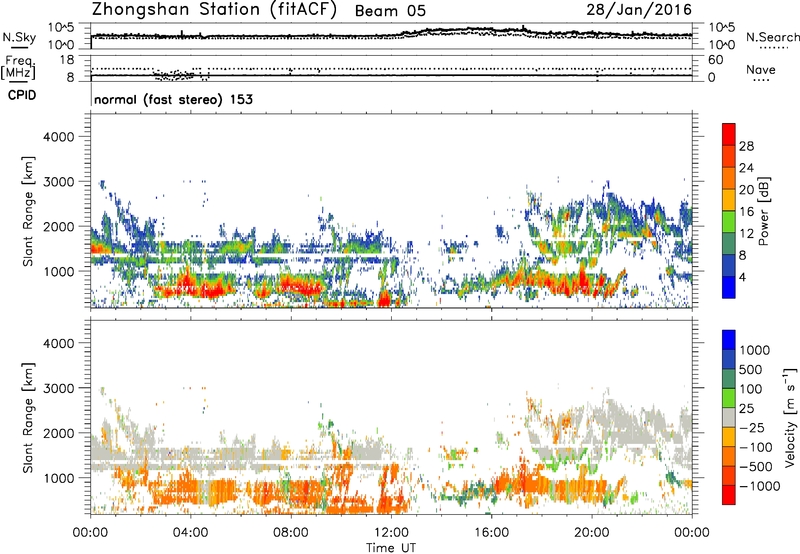Click the '-25' value on velocity colorbar
800x554 pixels.
pos(751,428)
